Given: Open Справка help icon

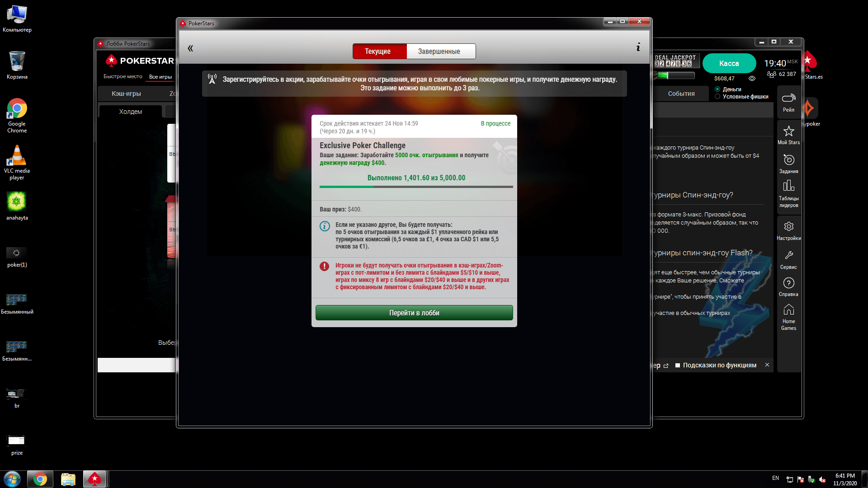Looking at the screenshot, I should [x=788, y=287].
